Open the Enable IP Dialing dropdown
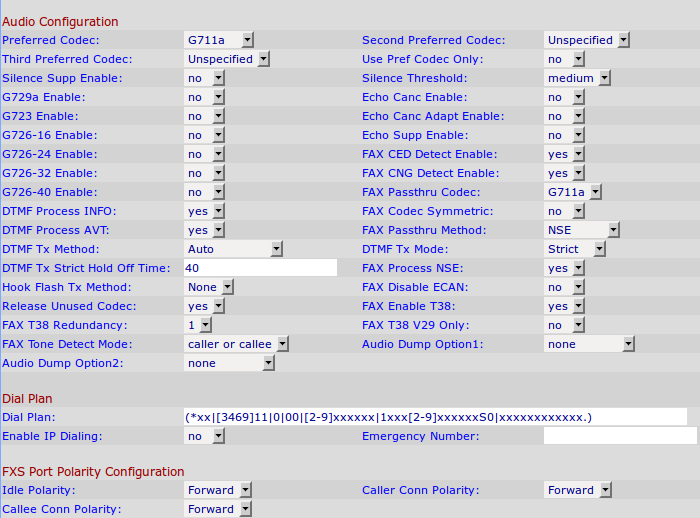700x518 pixels. [x=204, y=436]
